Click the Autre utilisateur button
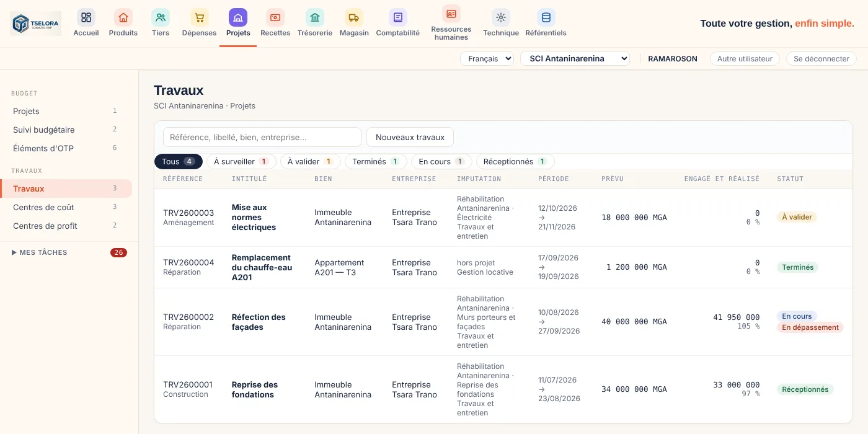 (745, 58)
